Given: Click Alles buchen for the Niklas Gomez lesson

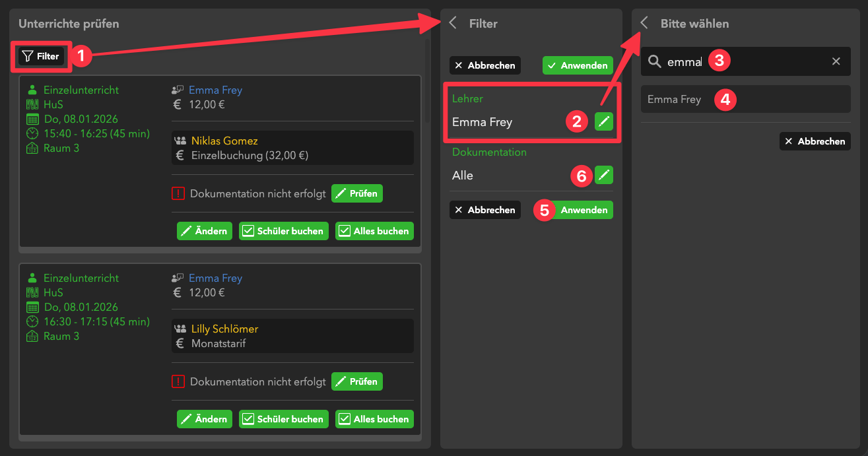Looking at the screenshot, I should coord(374,231).
